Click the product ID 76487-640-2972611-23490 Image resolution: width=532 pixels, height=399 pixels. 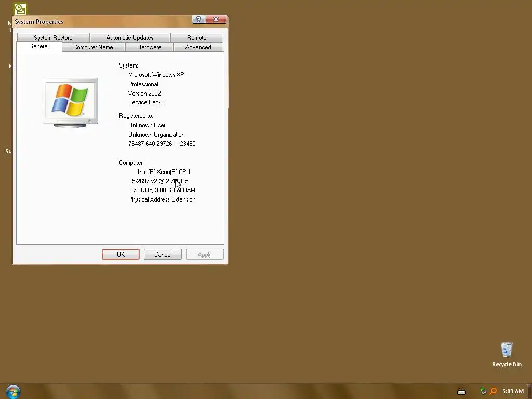point(162,144)
